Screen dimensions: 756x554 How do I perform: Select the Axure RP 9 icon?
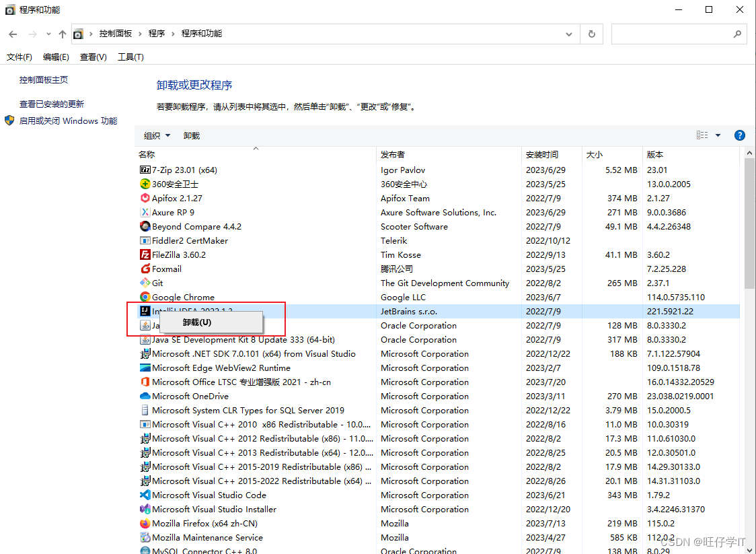tap(145, 212)
